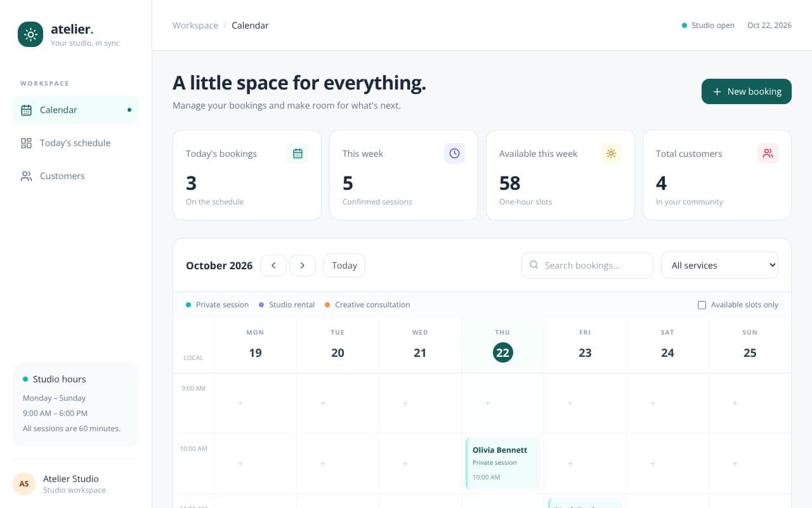
Task: Click the Workspace breadcrumb link
Action: coord(195,25)
